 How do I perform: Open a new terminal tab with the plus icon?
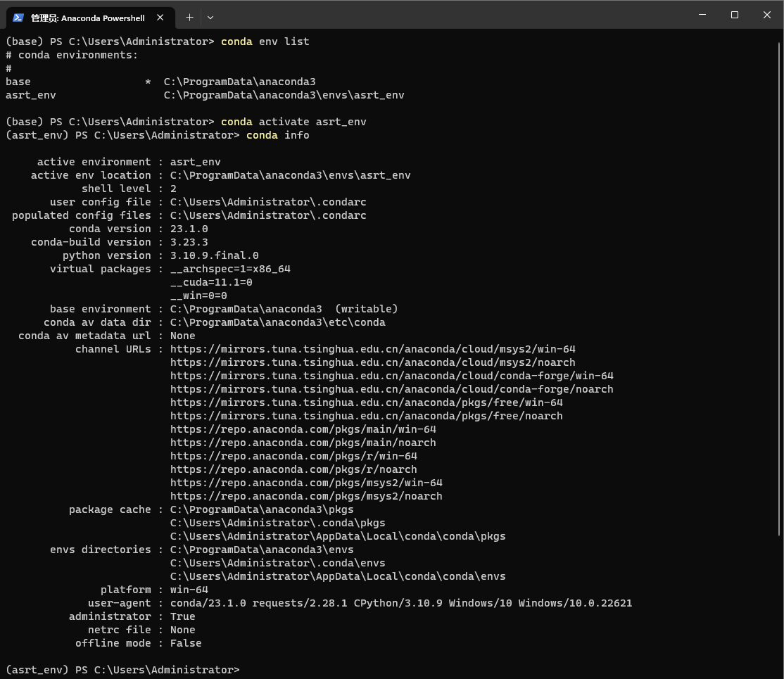[x=189, y=17]
